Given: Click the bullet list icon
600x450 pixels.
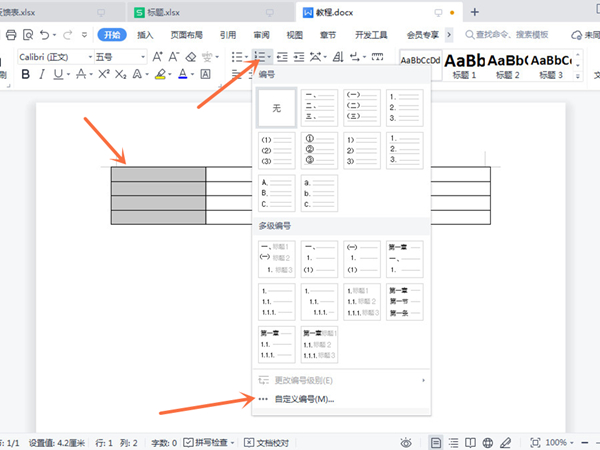Looking at the screenshot, I should pyautogui.click(x=236, y=57).
